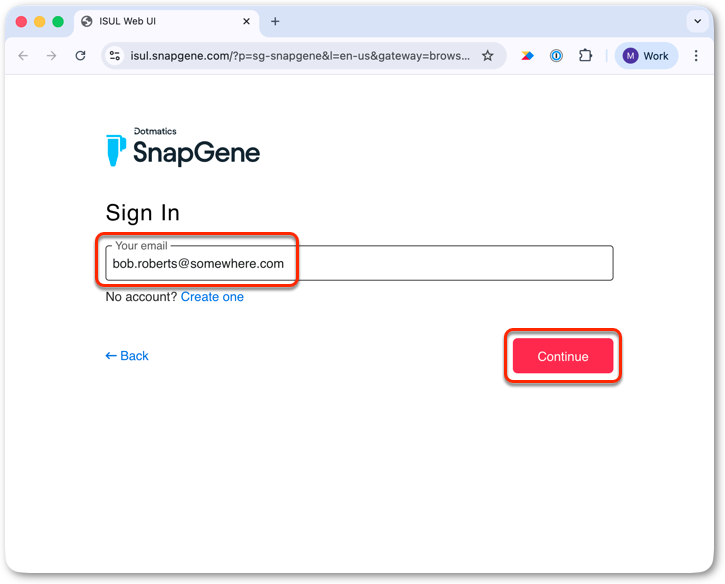
Task: Focus the Your email input field
Action: tap(359, 263)
